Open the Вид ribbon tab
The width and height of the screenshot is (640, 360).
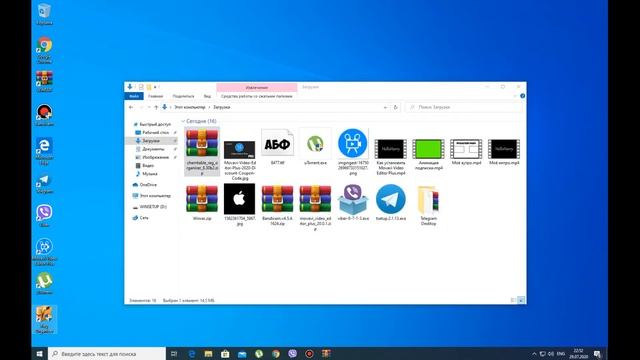pos(207,96)
